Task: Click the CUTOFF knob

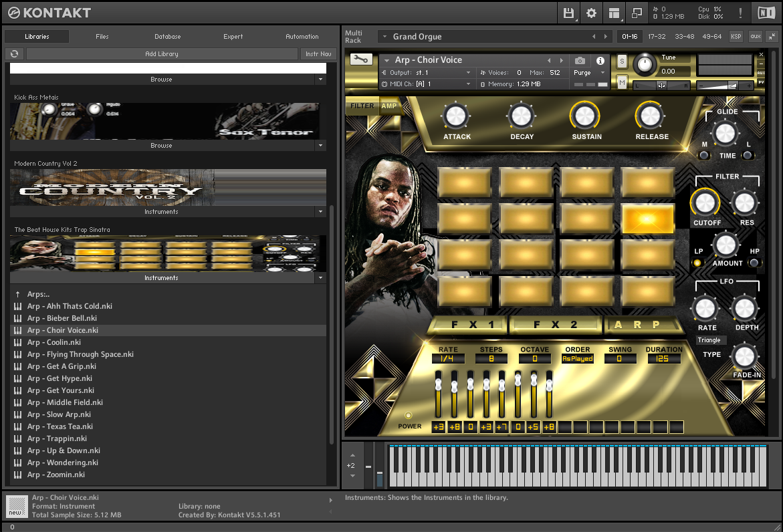Action: click(705, 203)
